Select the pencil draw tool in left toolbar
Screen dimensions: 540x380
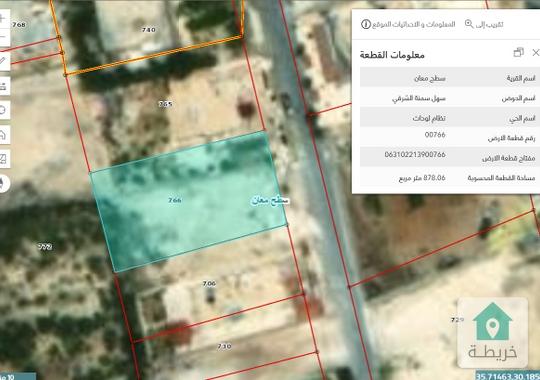point(3,61)
